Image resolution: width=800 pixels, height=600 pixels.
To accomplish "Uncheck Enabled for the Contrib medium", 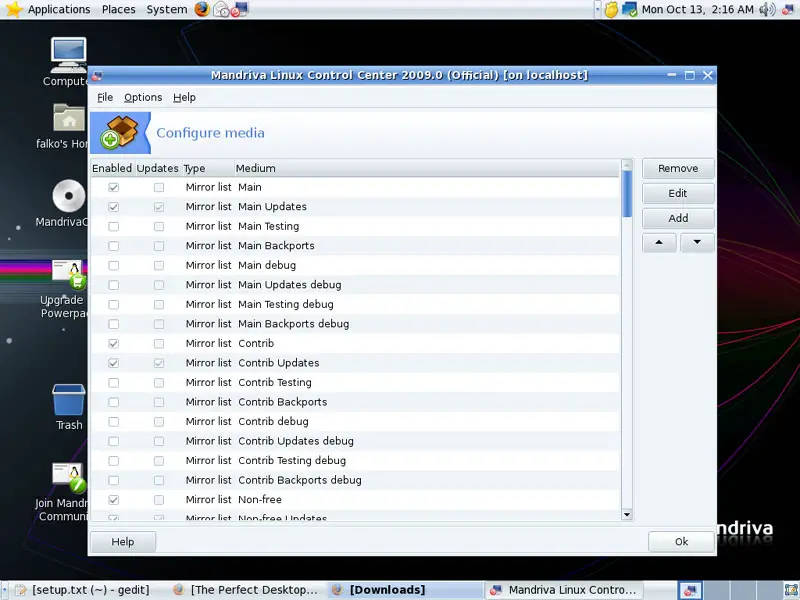I will pos(113,343).
